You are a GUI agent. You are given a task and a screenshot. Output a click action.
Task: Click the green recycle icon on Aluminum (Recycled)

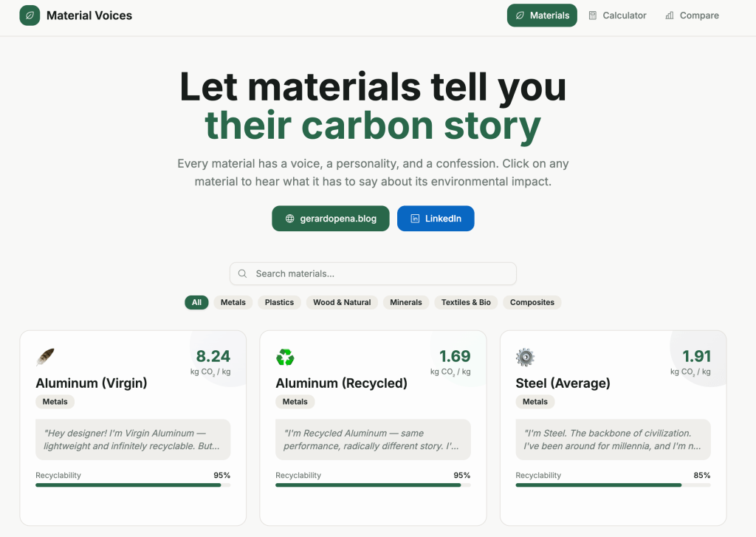(285, 358)
